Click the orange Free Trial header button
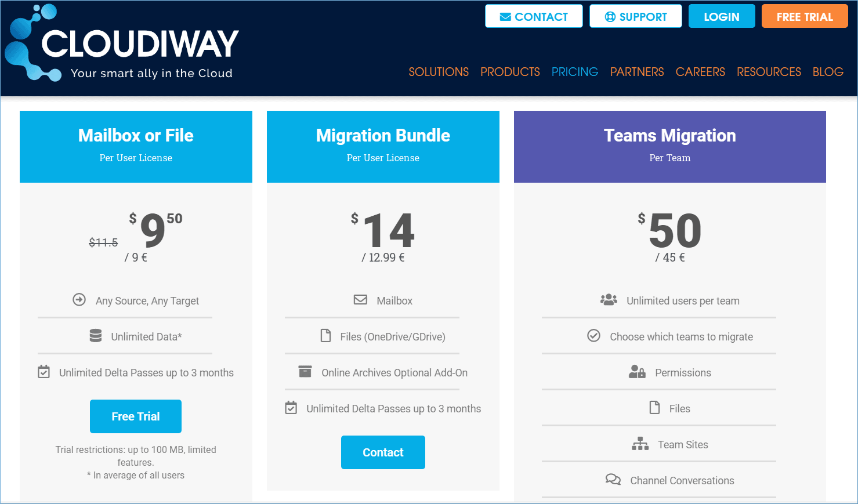 tap(805, 16)
